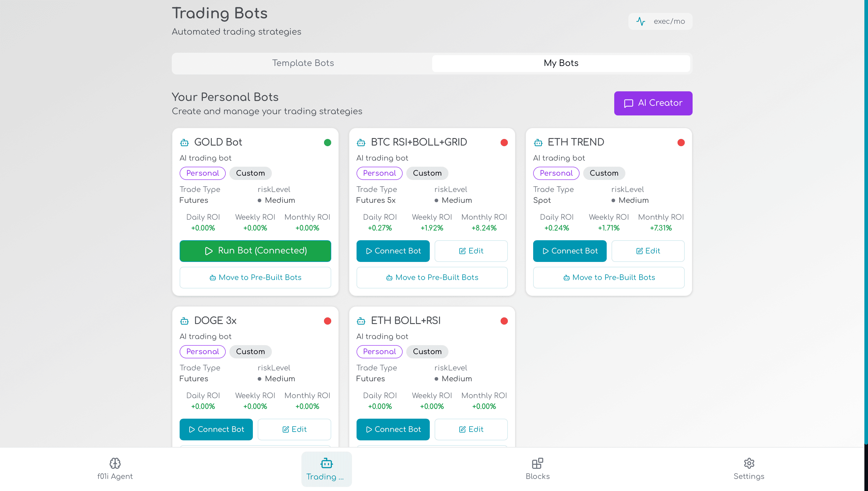
Task: Click the Trading bot nav icon
Action: [x=326, y=463]
